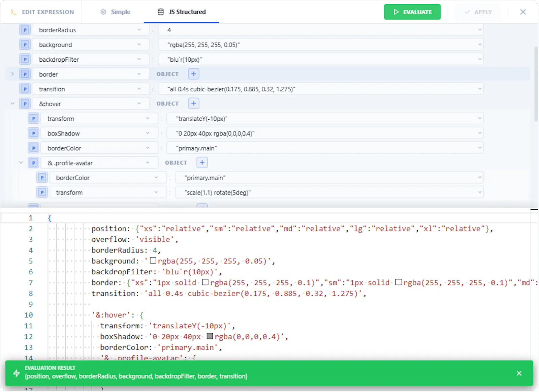Collapse the & .profile-avatar object row

pos(21,162)
